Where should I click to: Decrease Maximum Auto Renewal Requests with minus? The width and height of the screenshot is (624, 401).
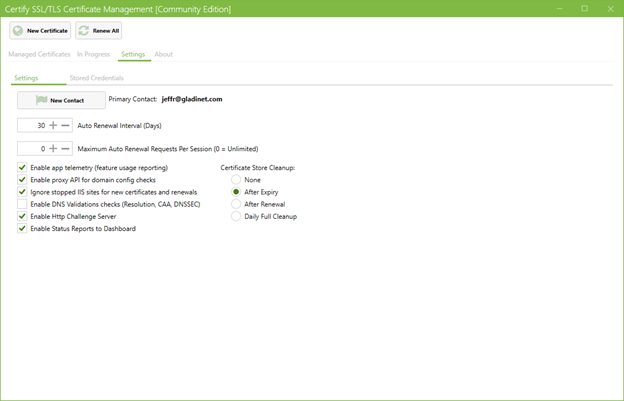point(66,149)
